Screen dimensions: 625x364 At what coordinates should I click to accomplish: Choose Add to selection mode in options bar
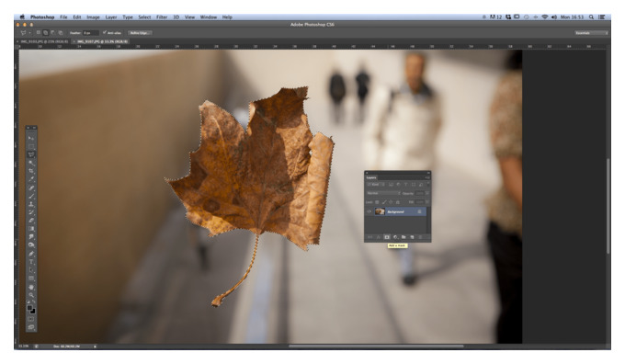click(x=45, y=33)
